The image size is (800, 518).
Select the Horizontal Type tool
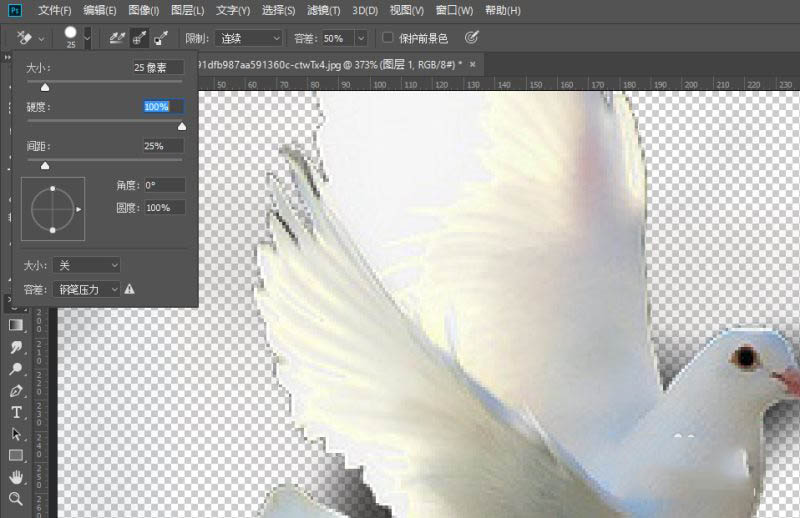pyautogui.click(x=16, y=412)
